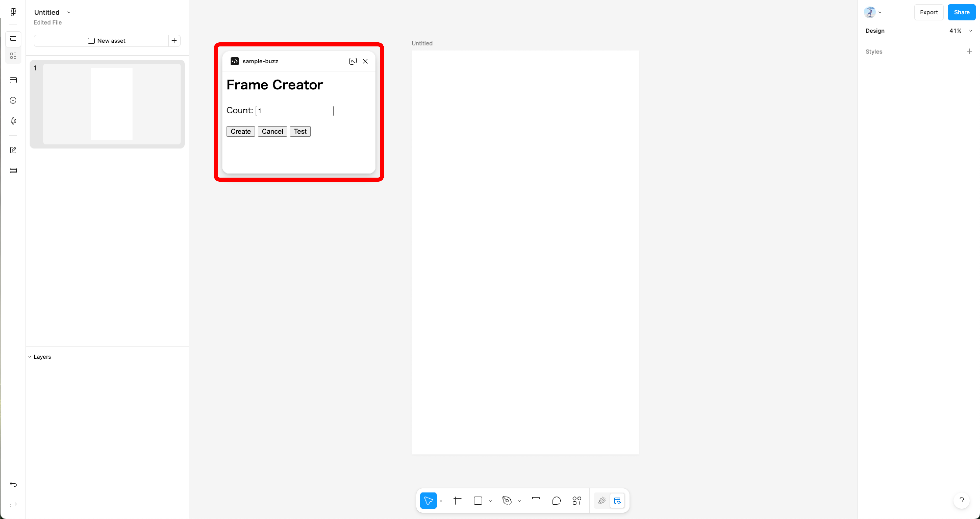Click the blue Share button

961,12
